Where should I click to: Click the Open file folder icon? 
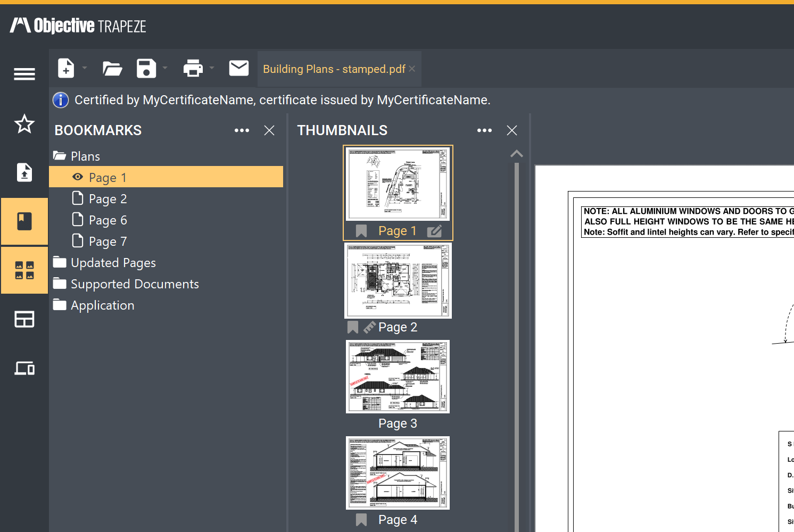[112, 68]
